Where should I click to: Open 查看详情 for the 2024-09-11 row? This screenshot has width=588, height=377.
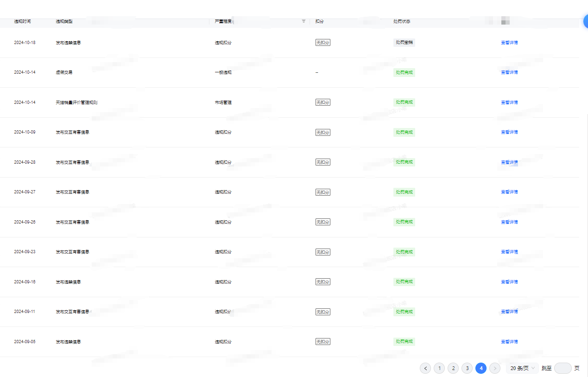509,312
